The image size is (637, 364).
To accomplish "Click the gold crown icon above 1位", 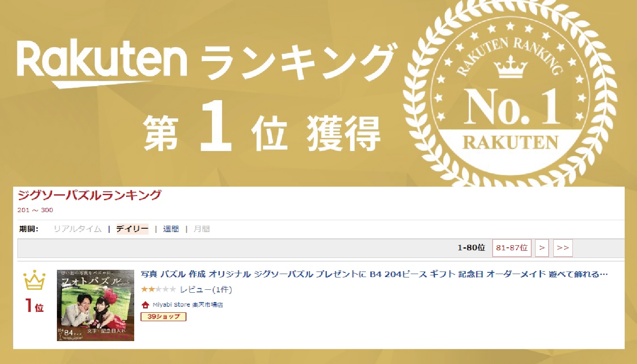I will click(x=34, y=280).
